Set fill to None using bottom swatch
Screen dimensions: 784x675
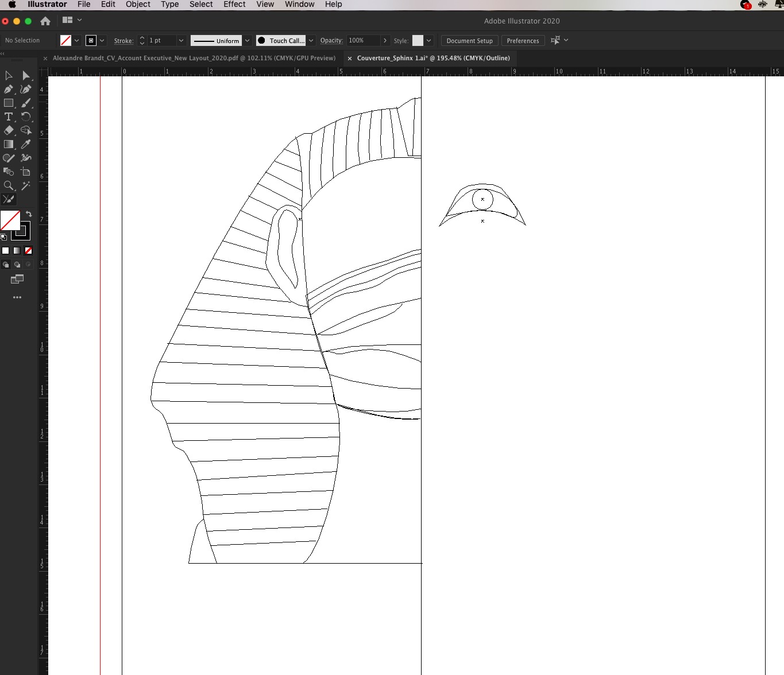[x=28, y=251]
